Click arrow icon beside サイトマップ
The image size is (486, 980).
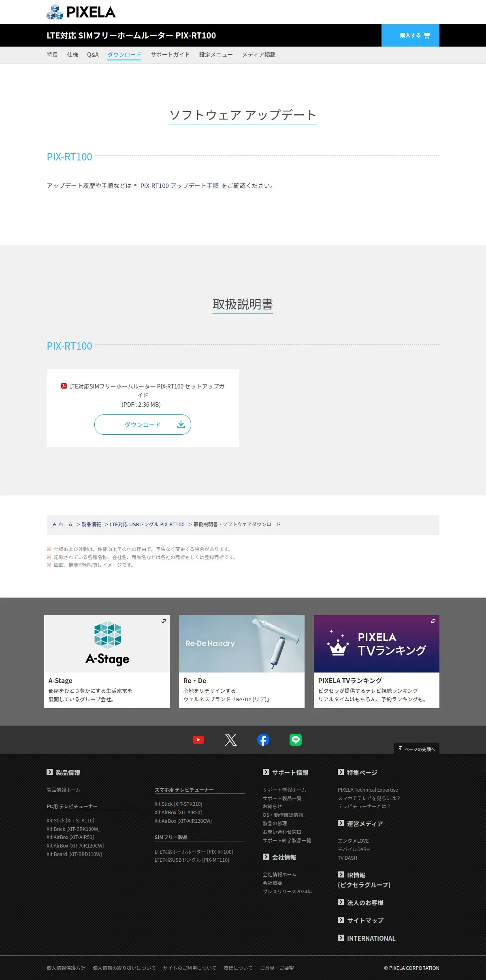(341, 920)
